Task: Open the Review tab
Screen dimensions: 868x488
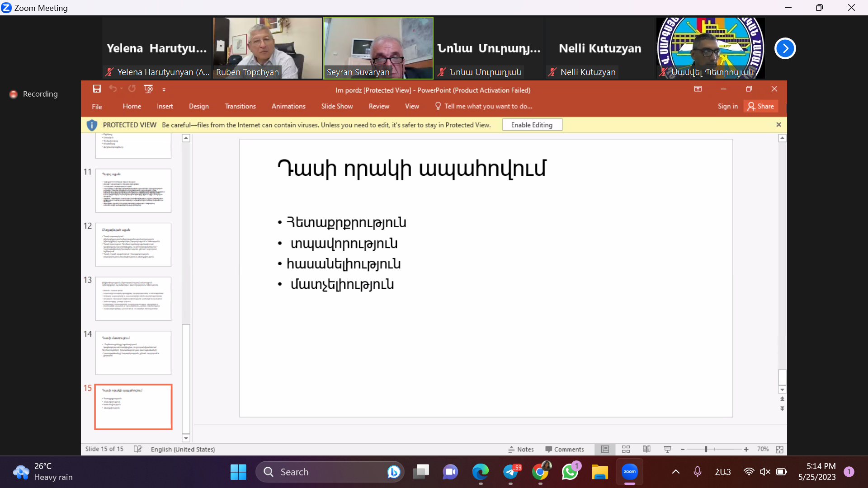Action: click(x=379, y=106)
